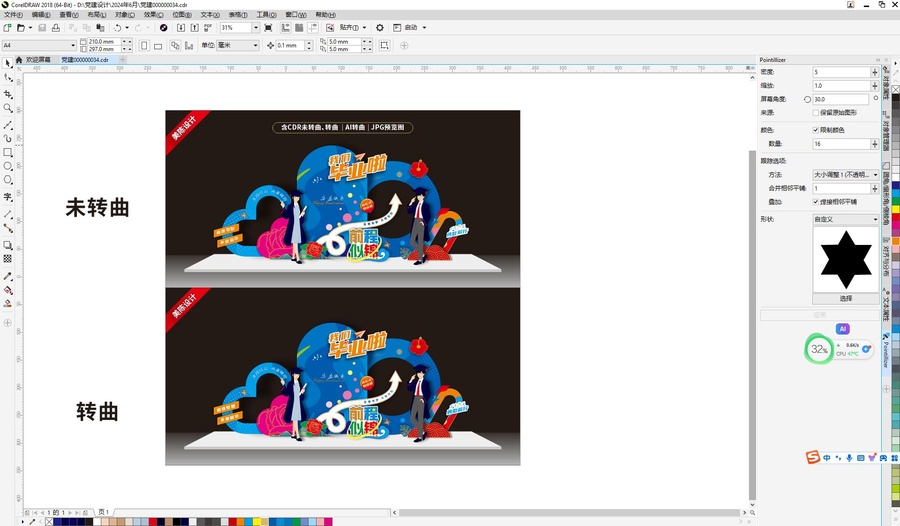Select the Freehand line tool
This screenshot has height=526, width=900.
pyautogui.click(x=7, y=124)
